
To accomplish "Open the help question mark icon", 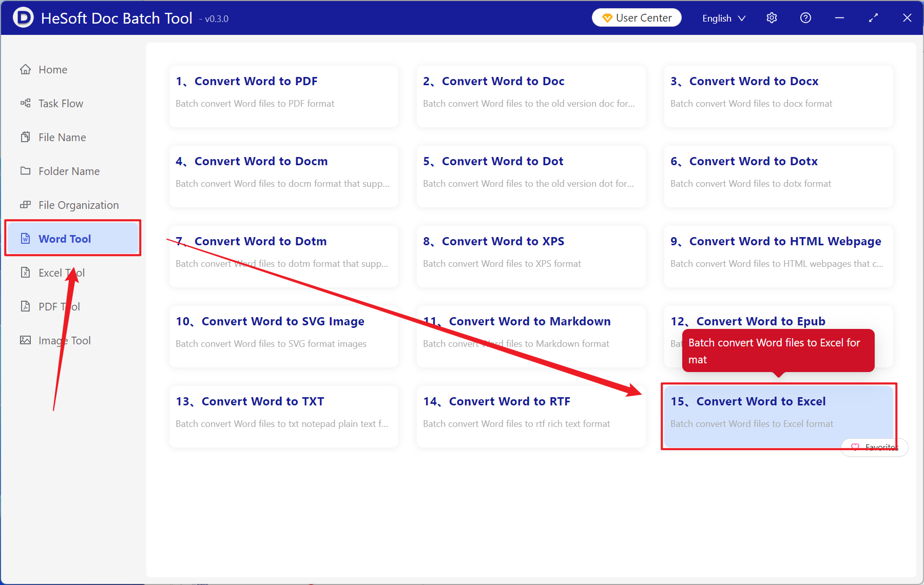I will click(805, 18).
